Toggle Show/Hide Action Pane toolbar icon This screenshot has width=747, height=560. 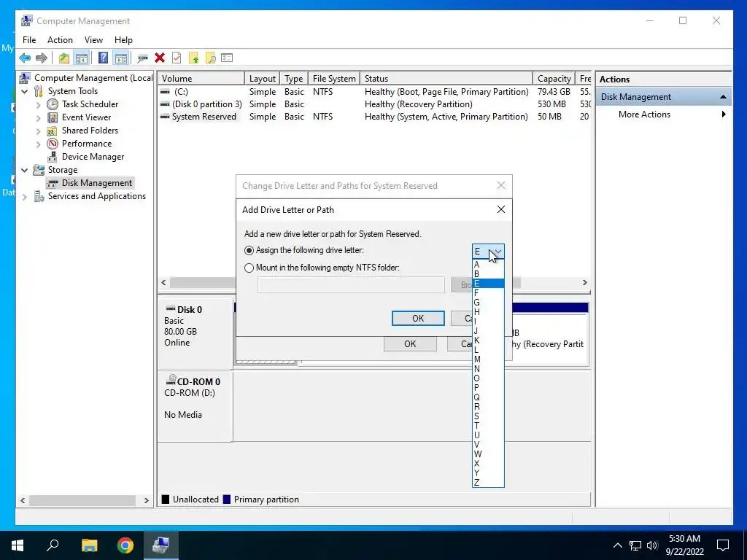click(121, 58)
